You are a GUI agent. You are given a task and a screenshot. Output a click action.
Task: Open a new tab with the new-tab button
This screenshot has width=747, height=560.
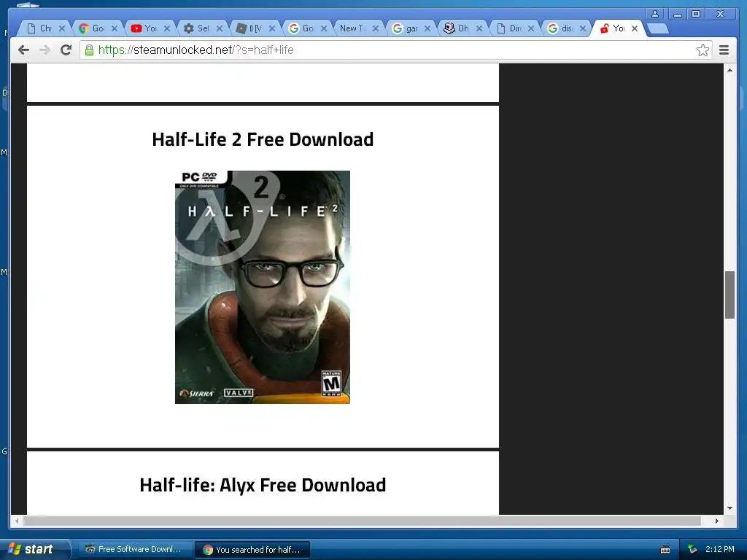tap(658, 28)
